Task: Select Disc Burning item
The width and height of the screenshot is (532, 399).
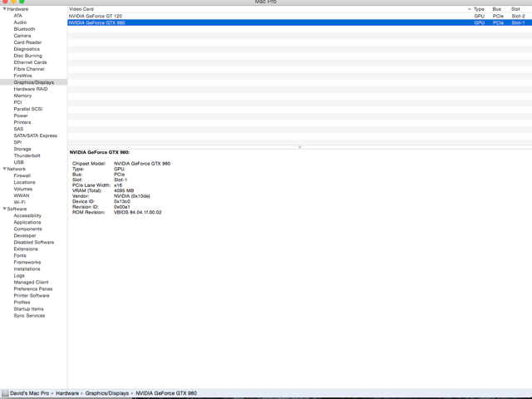Action: [27, 56]
